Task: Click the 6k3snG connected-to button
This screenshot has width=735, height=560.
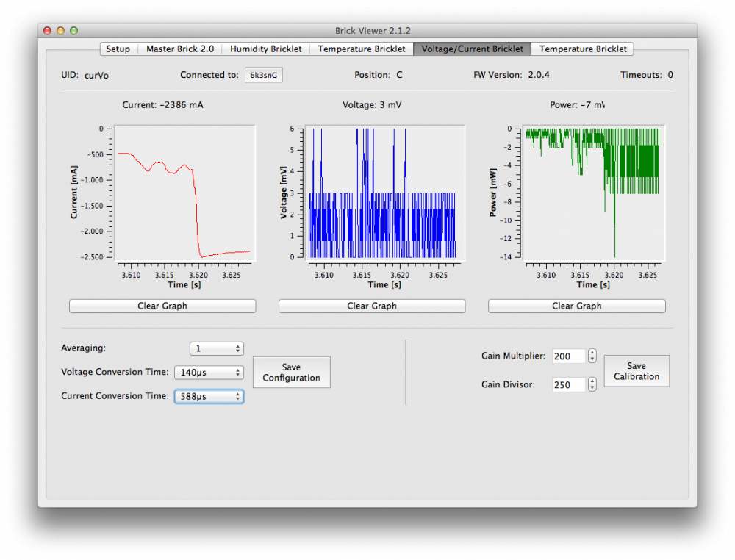Action: click(263, 75)
